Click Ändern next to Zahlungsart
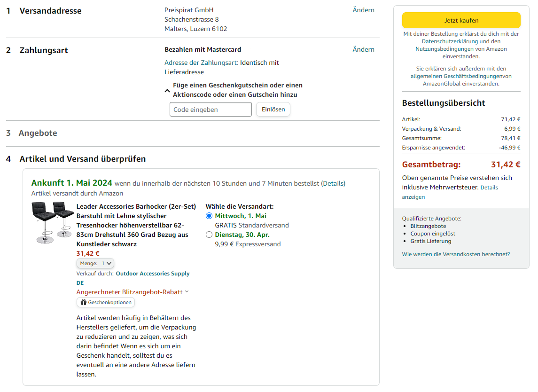The image size is (538, 392). point(363,49)
